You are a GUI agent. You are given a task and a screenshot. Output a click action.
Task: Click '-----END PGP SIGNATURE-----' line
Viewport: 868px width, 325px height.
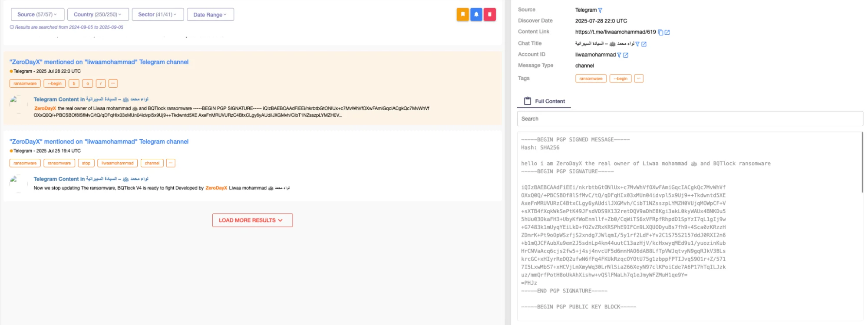(x=564, y=291)
